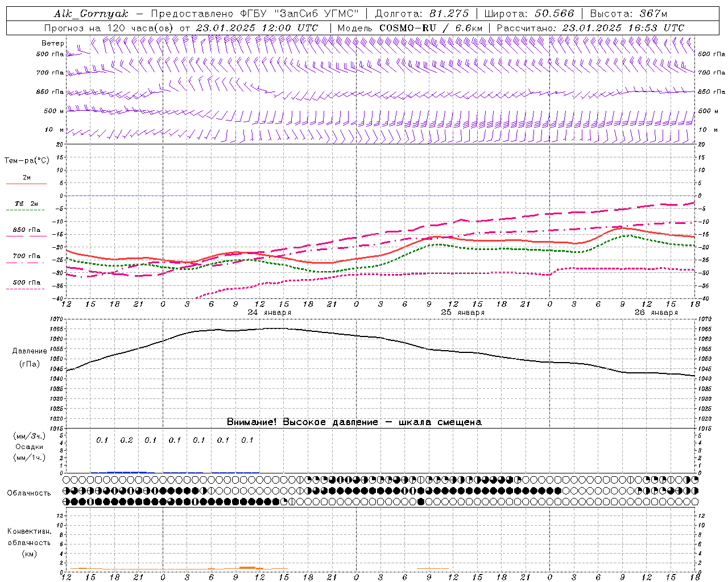Click the 0.2 precipitation value label

(126, 440)
